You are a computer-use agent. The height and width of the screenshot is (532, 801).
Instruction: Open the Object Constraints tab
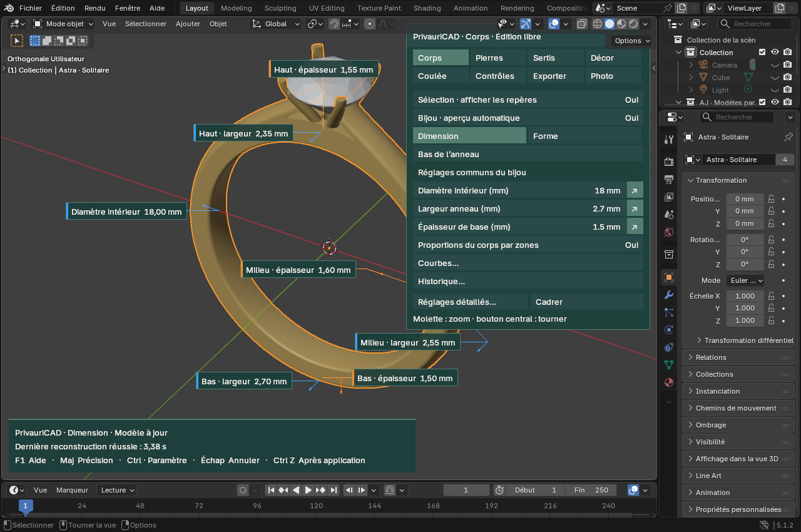(x=669, y=347)
